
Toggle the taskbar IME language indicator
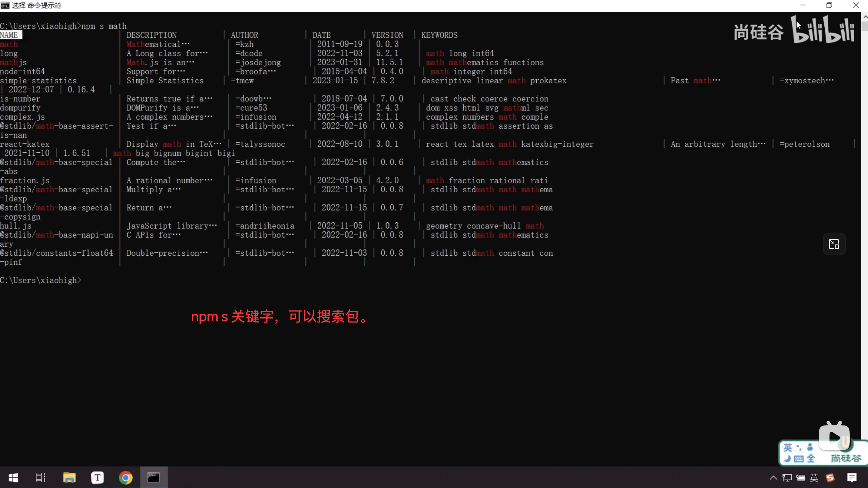814,477
